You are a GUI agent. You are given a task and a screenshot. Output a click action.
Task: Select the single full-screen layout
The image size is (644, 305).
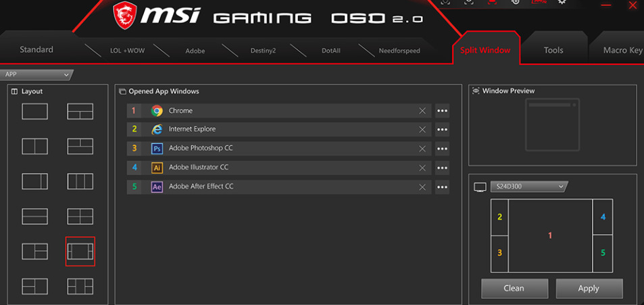(34, 112)
